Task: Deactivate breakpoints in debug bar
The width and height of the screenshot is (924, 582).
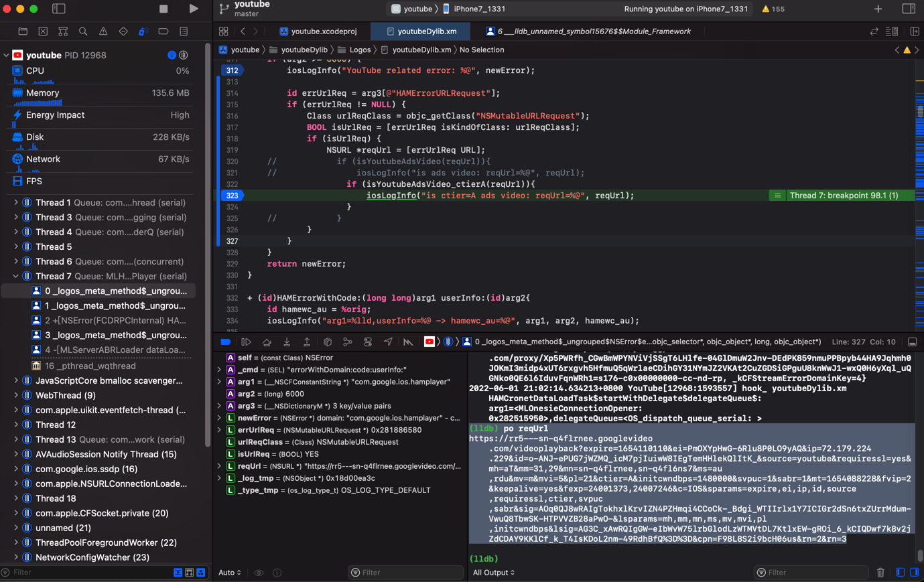Action: click(x=226, y=342)
